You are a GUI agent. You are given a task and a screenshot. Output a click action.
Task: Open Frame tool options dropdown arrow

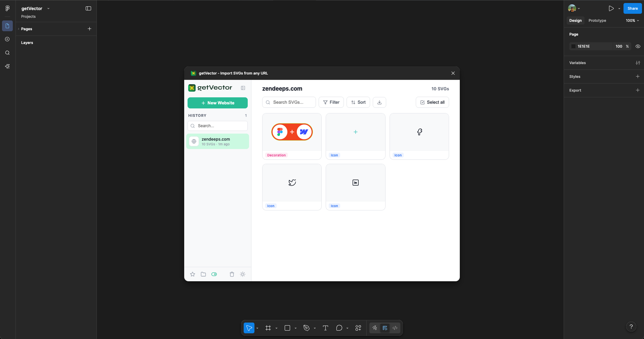tap(276, 328)
